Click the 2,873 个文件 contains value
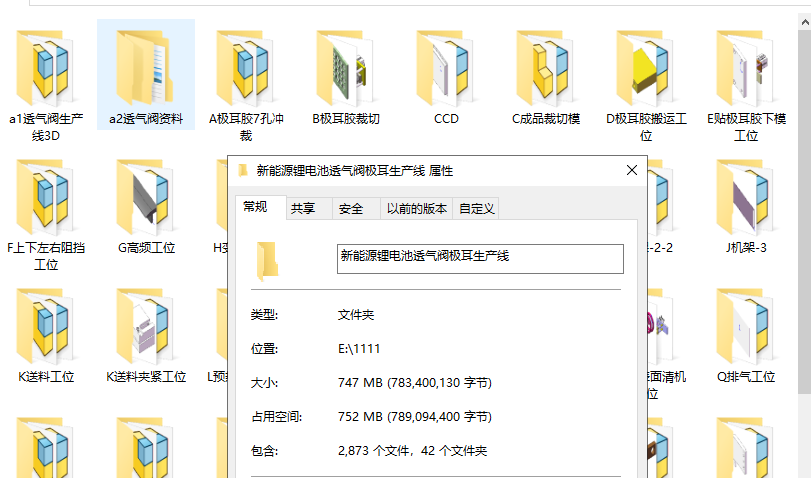 point(412,451)
